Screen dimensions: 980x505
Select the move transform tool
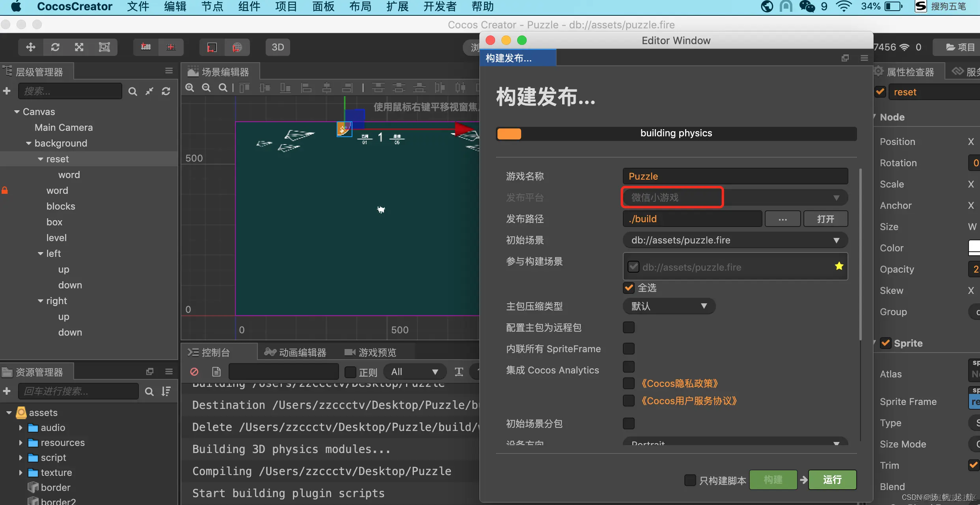[31, 47]
